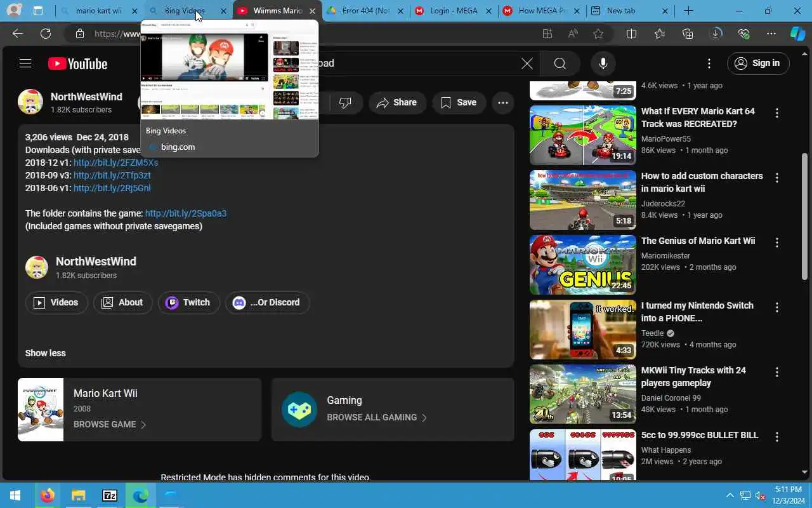The width and height of the screenshot is (812, 508).
Task: Click the YouTube logo
Action: tap(77, 63)
